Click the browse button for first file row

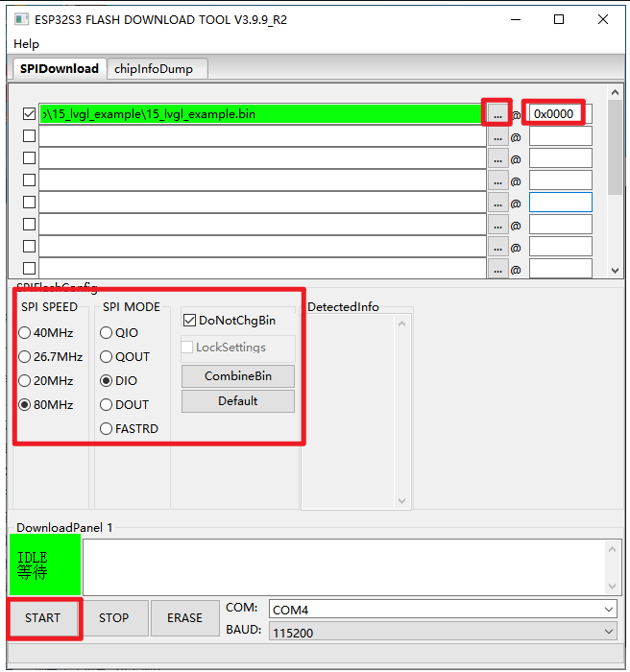[x=497, y=114]
